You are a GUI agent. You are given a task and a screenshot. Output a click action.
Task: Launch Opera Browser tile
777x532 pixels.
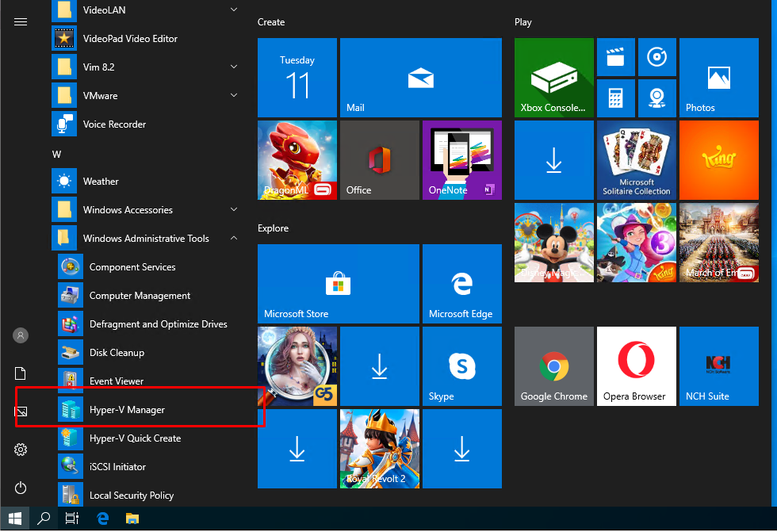(636, 366)
